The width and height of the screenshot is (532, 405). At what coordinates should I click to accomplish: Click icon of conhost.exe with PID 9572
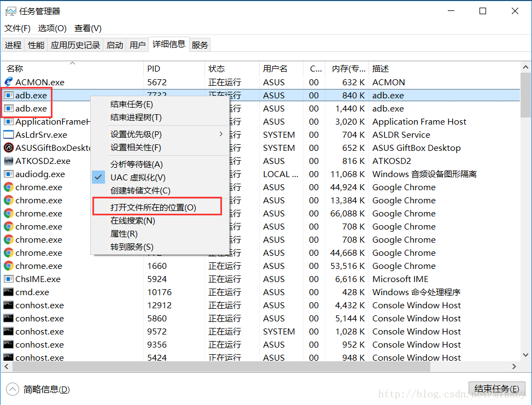(9, 331)
